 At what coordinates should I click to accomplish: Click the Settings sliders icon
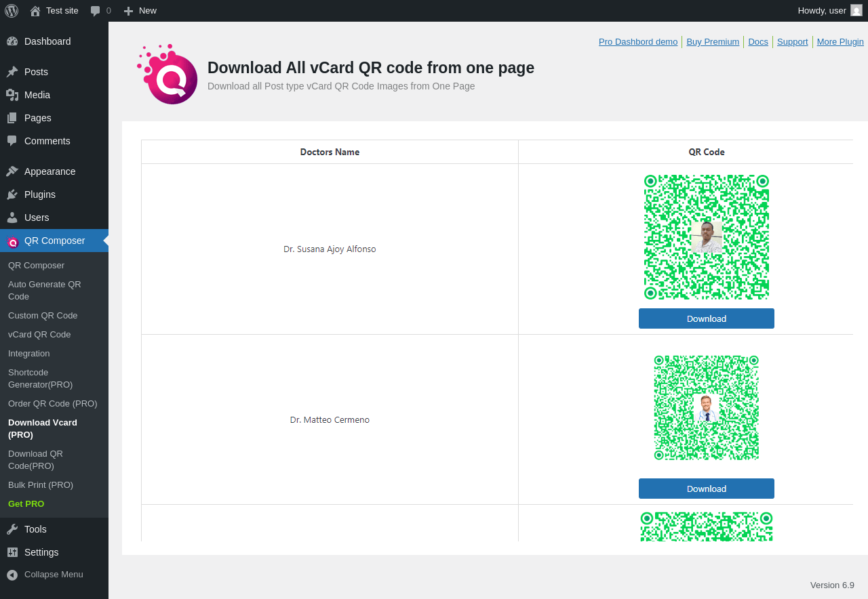(12, 552)
